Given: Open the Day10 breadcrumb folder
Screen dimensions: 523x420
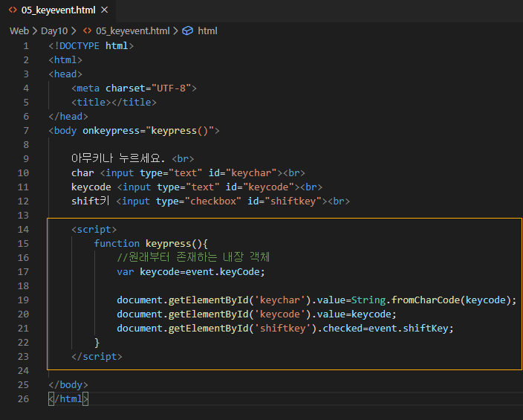Looking at the screenshot, I should (54, 31).
